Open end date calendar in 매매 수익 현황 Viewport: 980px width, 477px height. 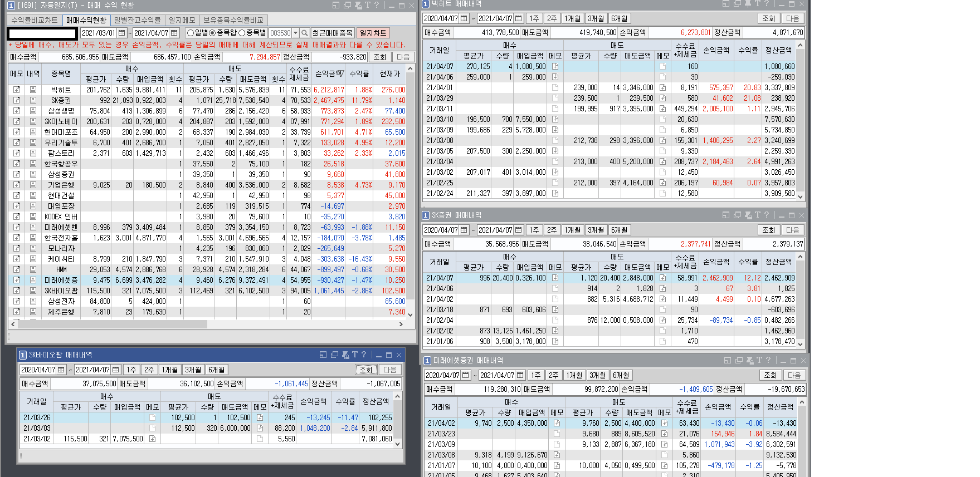tap(174, 33)
